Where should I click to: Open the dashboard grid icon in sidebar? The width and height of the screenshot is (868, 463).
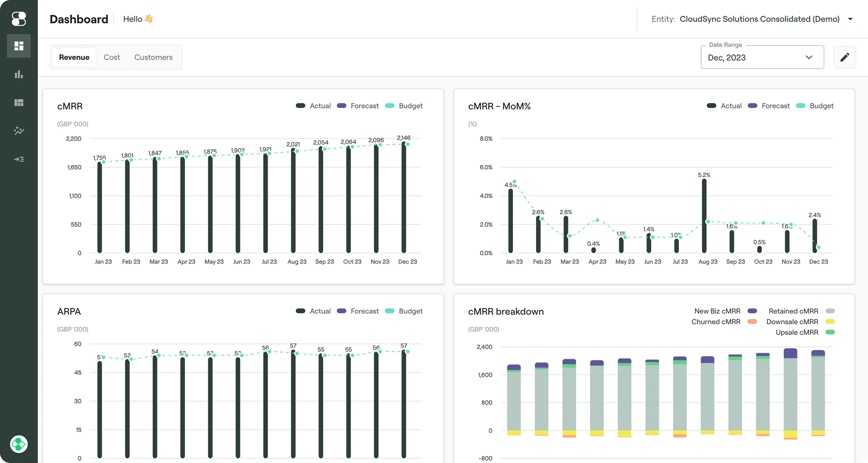19,46
